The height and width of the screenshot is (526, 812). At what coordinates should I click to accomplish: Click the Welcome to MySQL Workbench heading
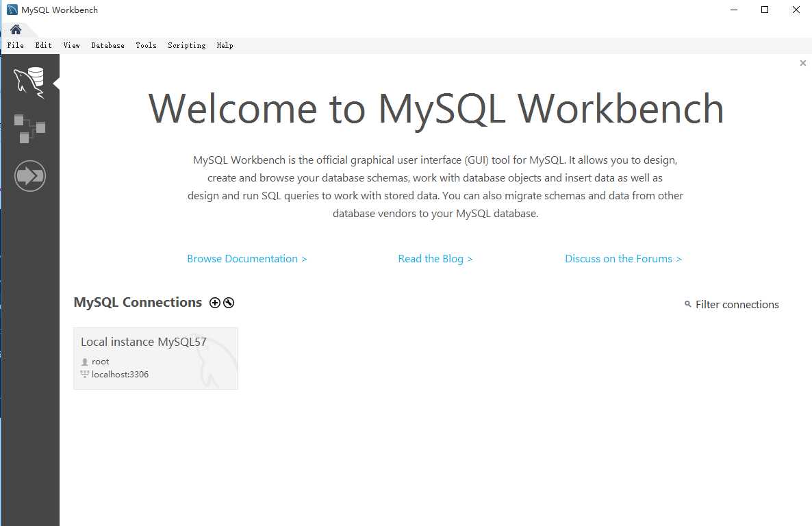pos(436,108)
